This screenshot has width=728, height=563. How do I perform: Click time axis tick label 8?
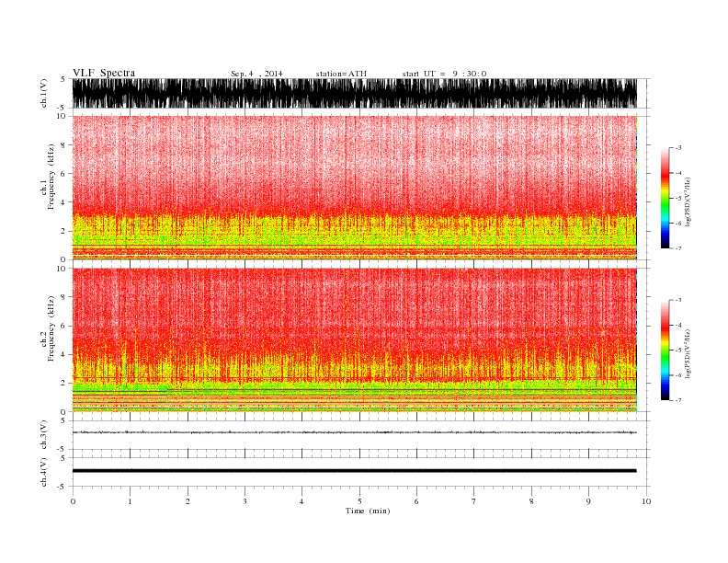click(x=531, y=501)
